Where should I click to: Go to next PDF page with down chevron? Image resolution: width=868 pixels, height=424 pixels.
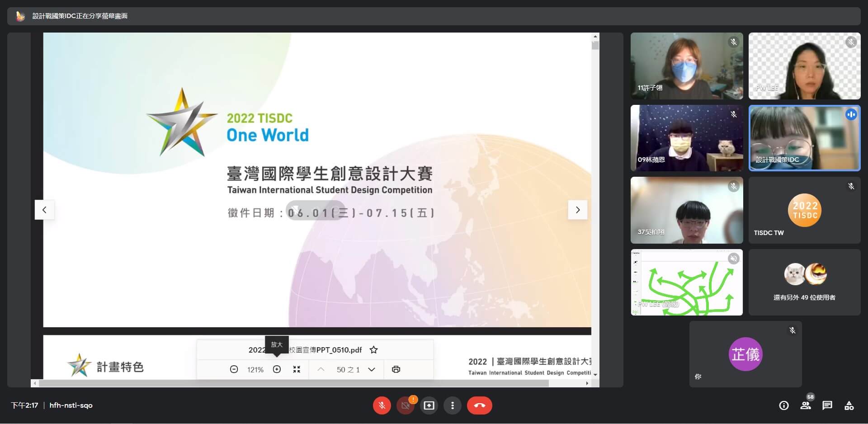[x=372, y=369]
